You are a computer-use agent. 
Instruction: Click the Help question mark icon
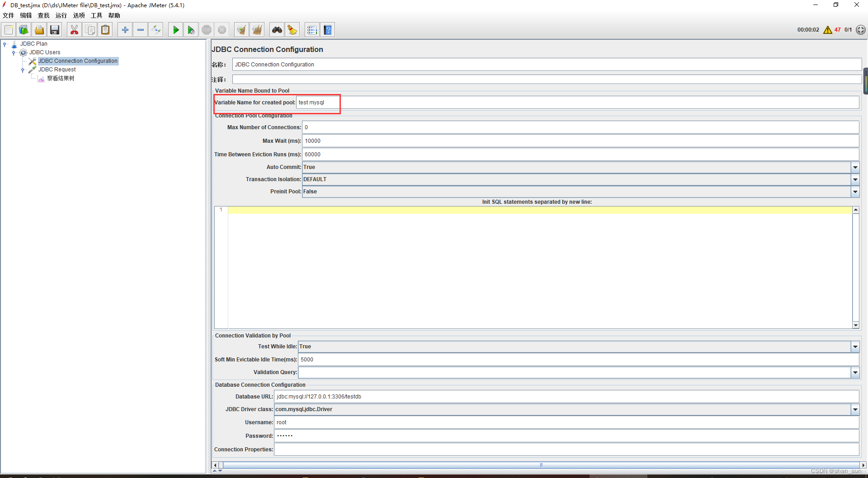[327, 29]
